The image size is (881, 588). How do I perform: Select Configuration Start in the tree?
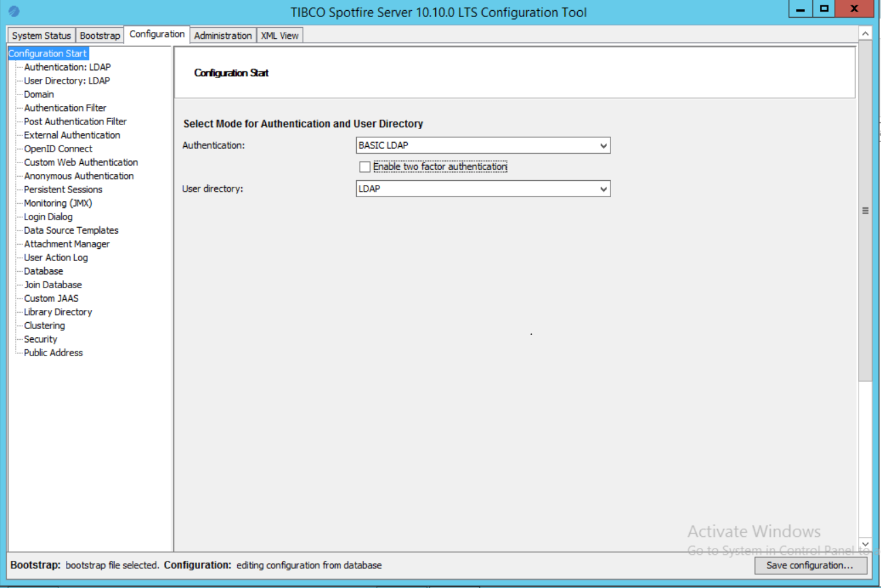48,54
